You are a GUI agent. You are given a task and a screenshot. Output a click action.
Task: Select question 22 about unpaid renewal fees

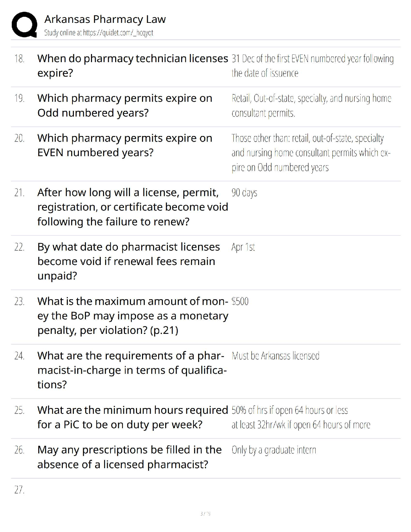pos(129,261)
